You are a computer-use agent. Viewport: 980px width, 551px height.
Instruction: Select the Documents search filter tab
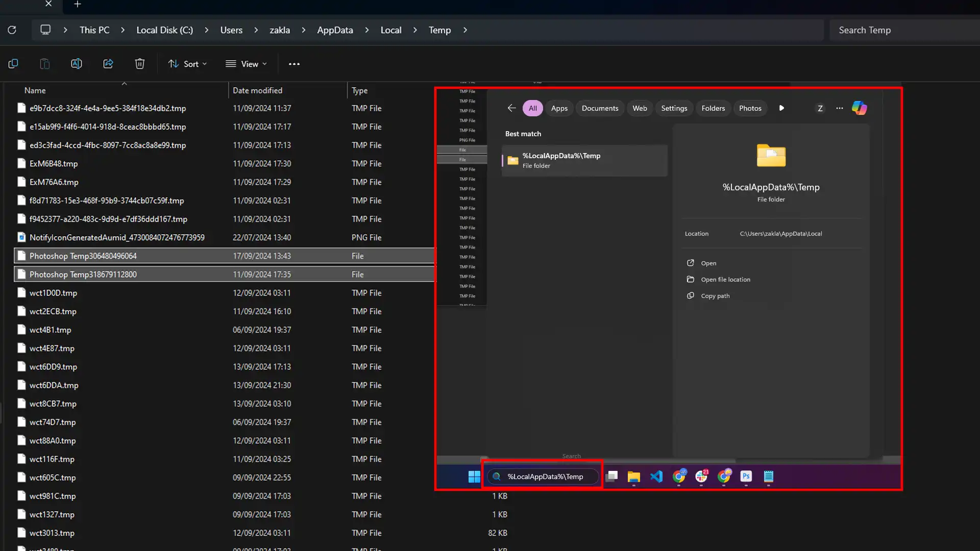[600, 108]
